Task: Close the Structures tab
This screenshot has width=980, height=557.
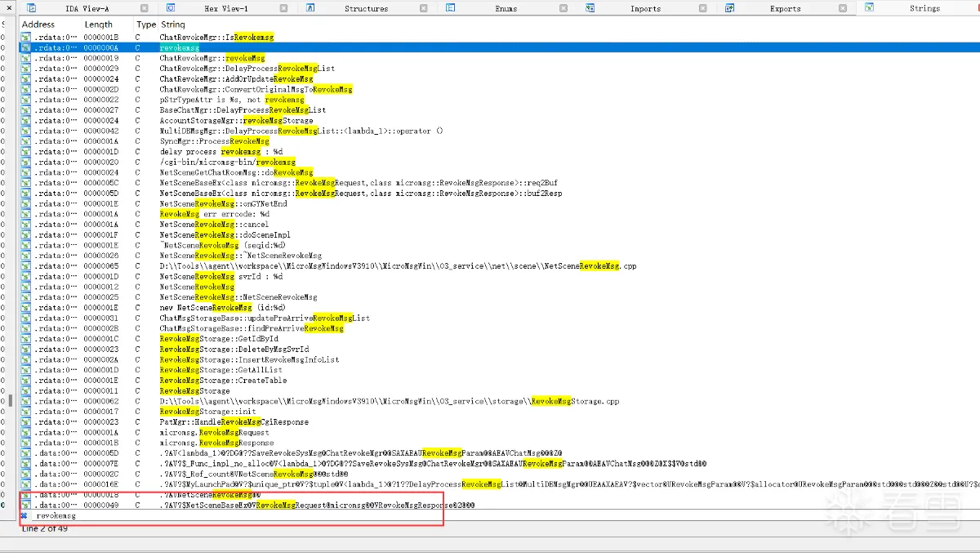Action: pos(423,8)
